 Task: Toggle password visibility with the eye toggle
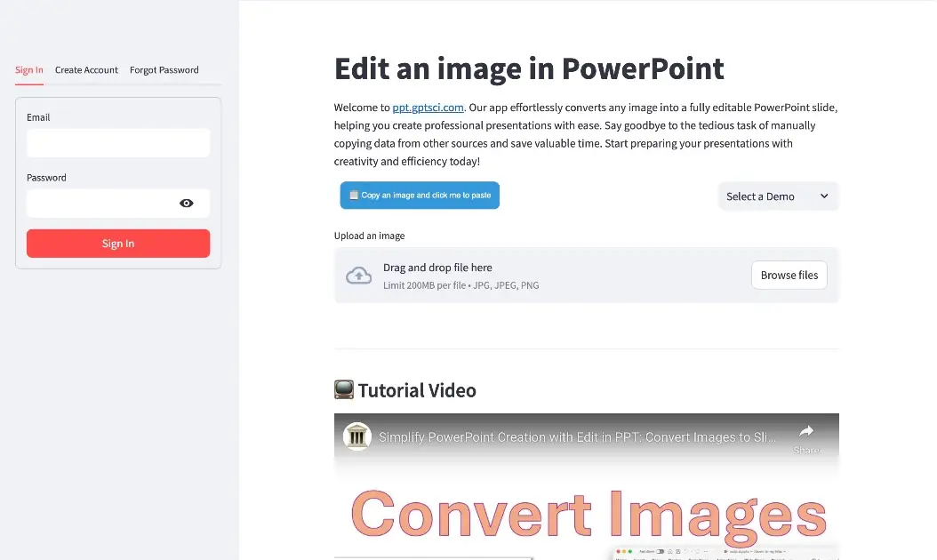pyautogui.click(x=187, y=203)
